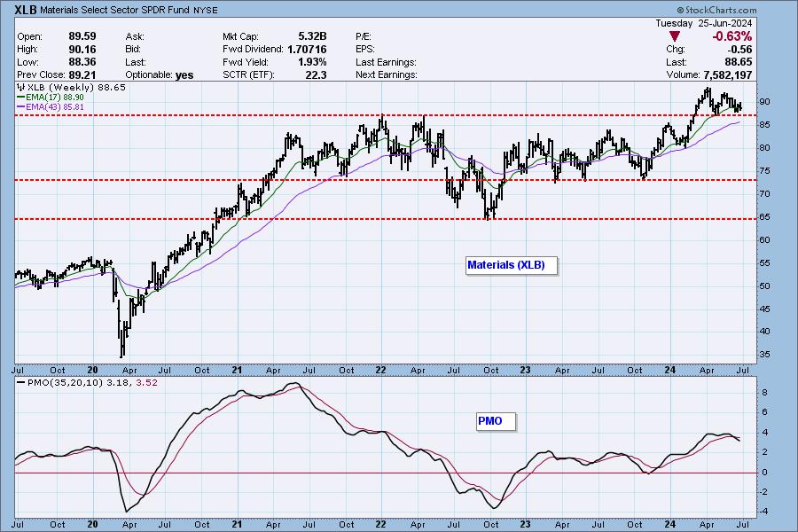Click the 8 label on PMO axis

(x=764, y=393)
